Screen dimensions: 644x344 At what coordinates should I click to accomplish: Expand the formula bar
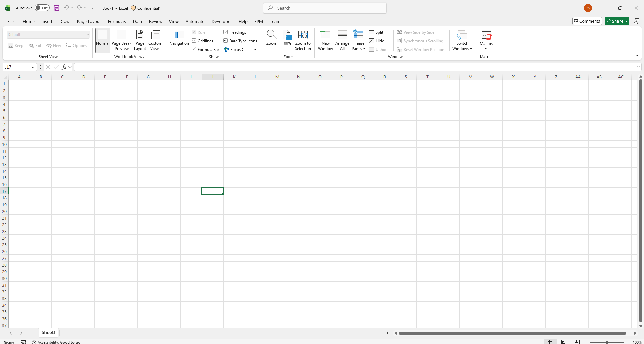click(638, 67)
